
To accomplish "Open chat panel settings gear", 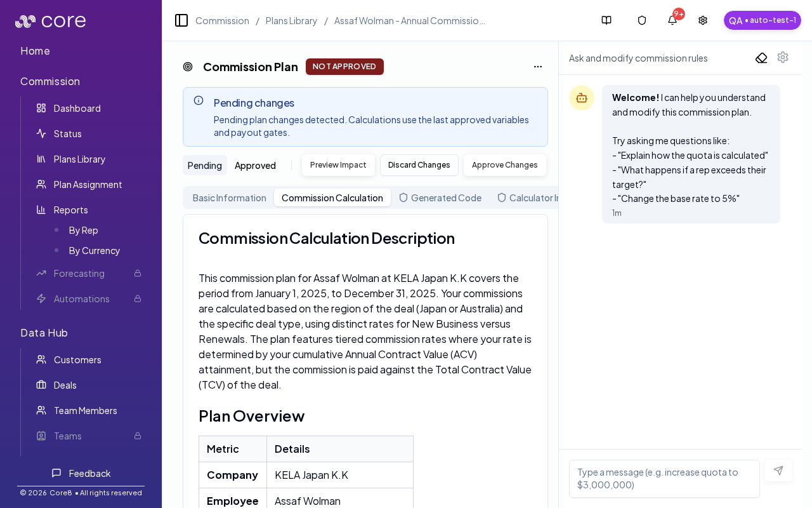I will pos(783,58).
